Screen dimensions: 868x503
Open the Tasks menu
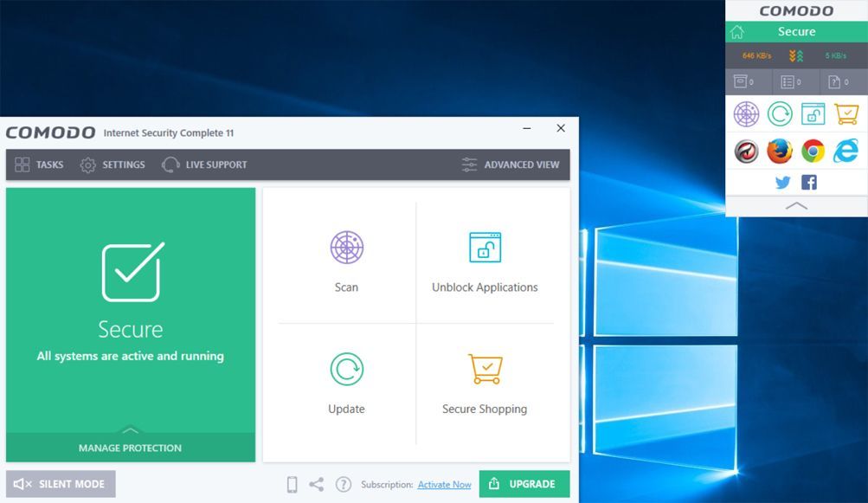[39, 164]
